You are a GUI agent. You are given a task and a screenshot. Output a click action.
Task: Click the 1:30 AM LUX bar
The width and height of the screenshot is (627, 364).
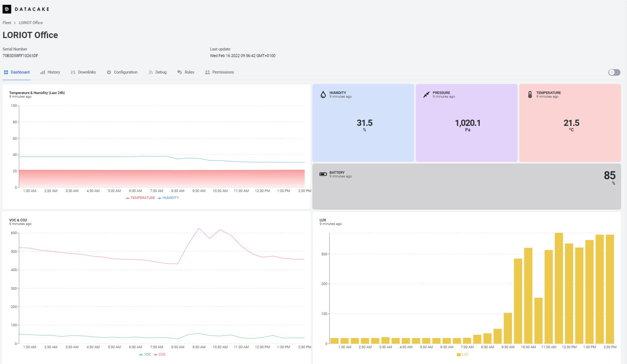coord(345,341)
